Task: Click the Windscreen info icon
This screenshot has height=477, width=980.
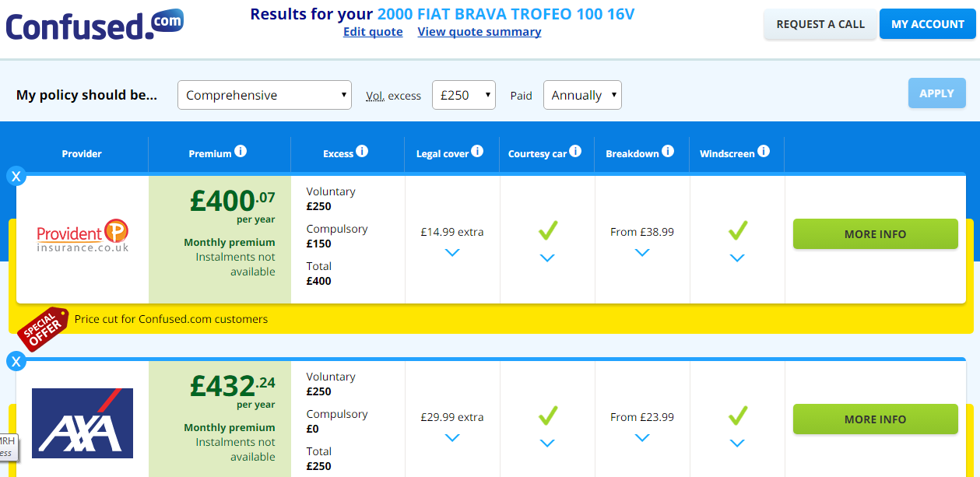Action: 764,151
